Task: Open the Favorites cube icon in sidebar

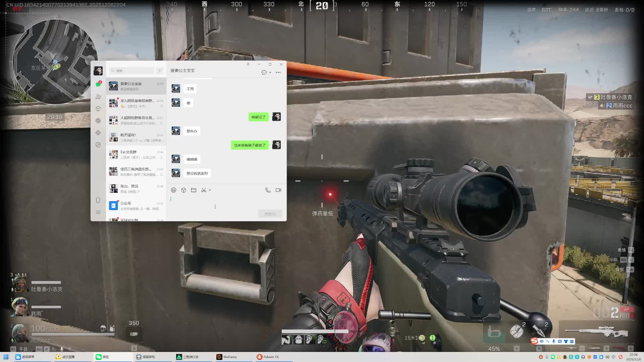Action: (x=98, y=109)
